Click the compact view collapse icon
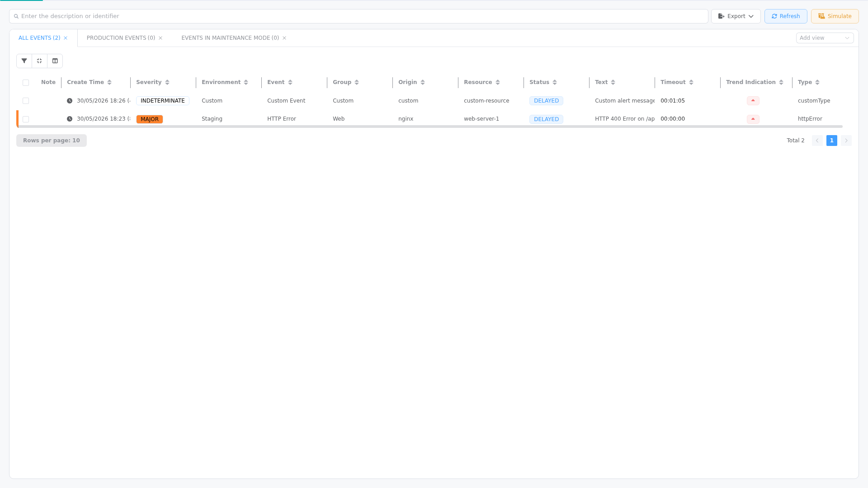 pos(40,61)
